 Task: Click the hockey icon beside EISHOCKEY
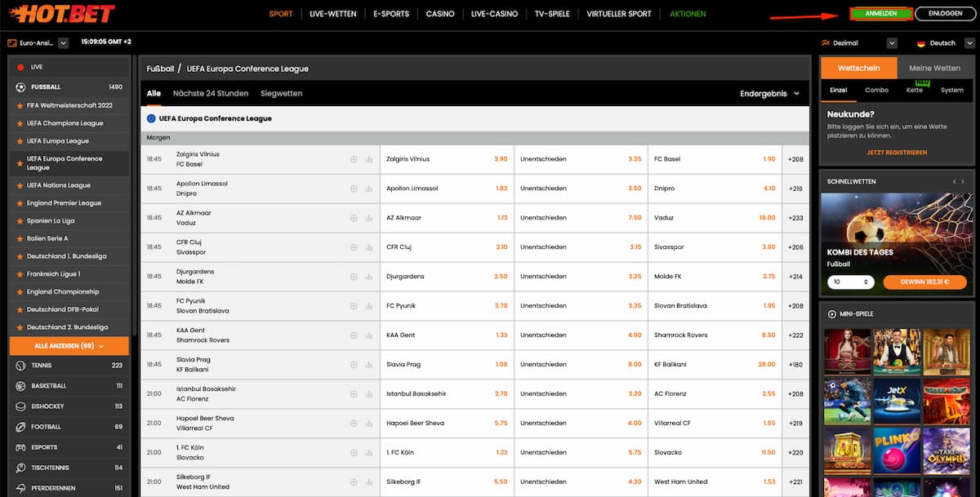pos(20,406)
